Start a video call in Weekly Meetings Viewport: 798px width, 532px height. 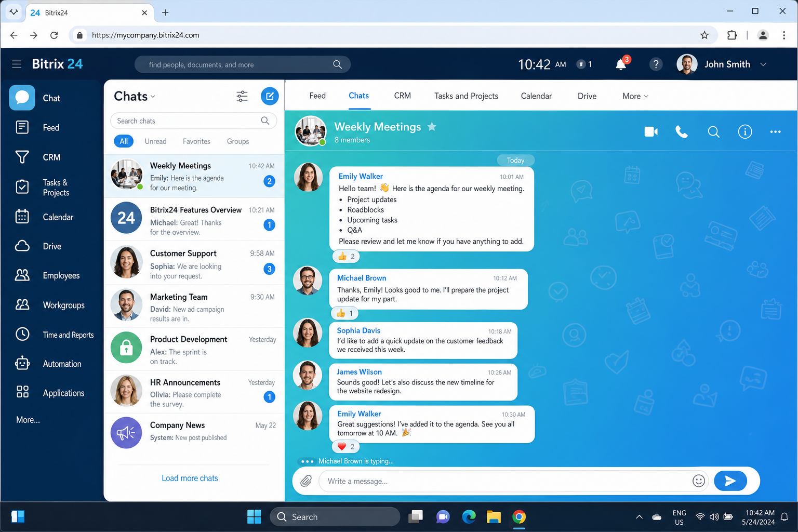pyautogui.click(x=651, y=132)
